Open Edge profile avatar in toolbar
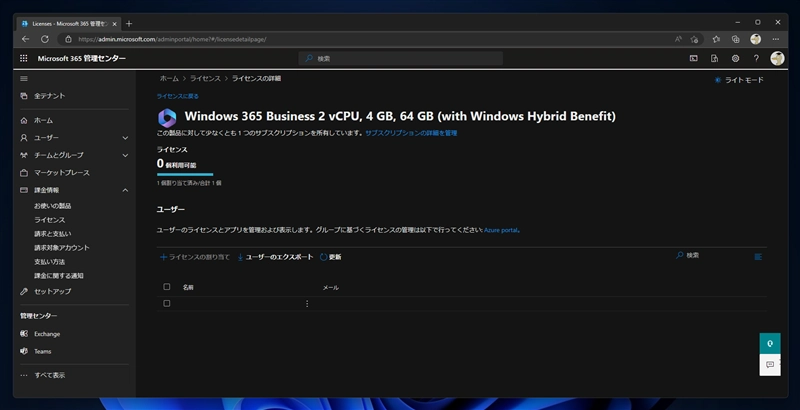 pyautogui.click(x=756, y=39)
